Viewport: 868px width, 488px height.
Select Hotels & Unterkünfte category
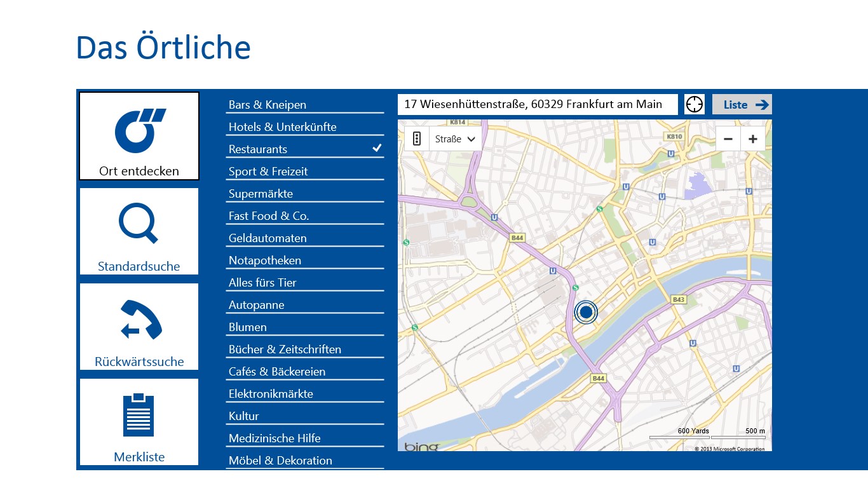[305, 127]
